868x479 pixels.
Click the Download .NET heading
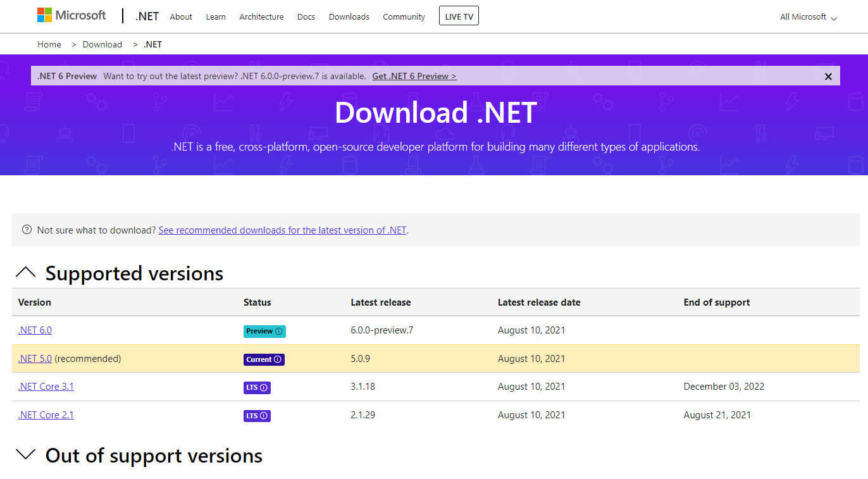coord(436,113)
